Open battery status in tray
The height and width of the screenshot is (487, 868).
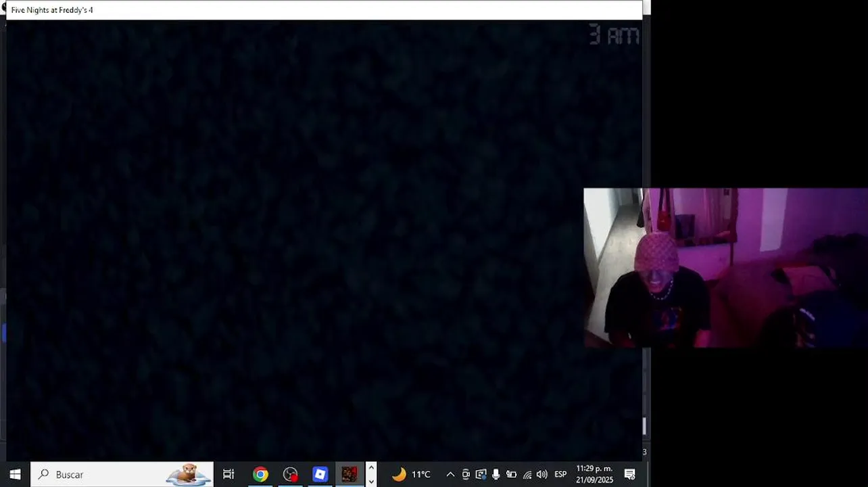[511, 474]
